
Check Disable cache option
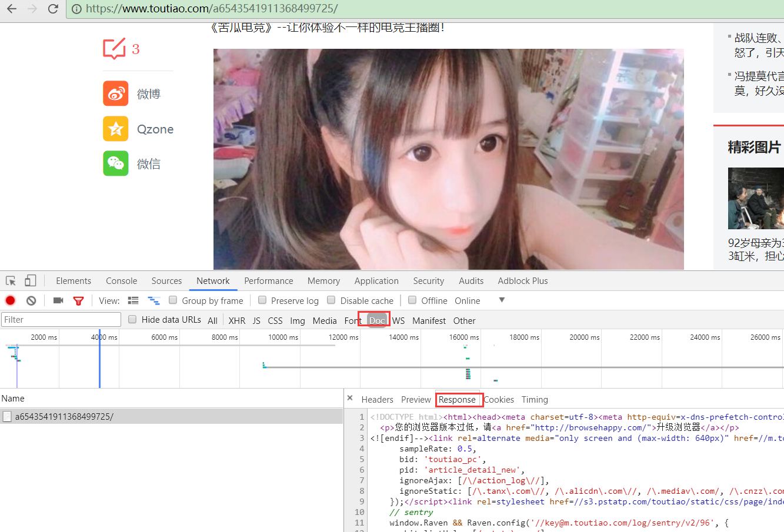click(x=331, y=300)
